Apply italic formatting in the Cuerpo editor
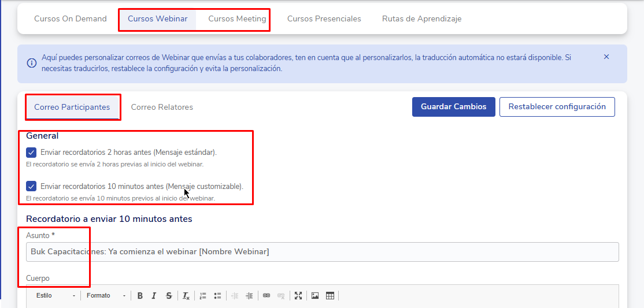 tap(154, 296)
